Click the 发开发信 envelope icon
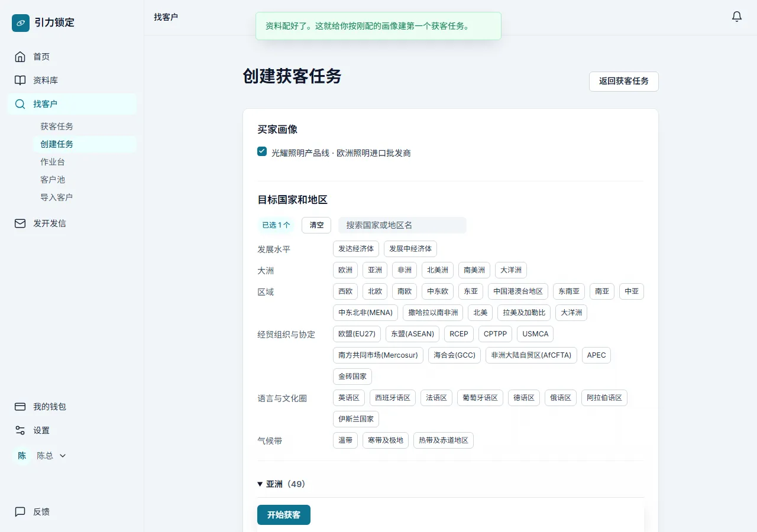 click(x=20, y=223)
